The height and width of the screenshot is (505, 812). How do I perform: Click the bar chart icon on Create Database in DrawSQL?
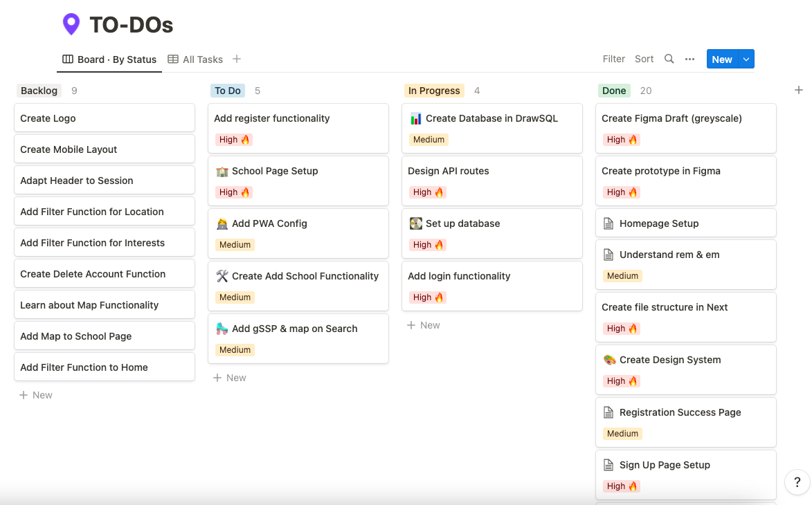pyautogui.click(x=415, y=118)
